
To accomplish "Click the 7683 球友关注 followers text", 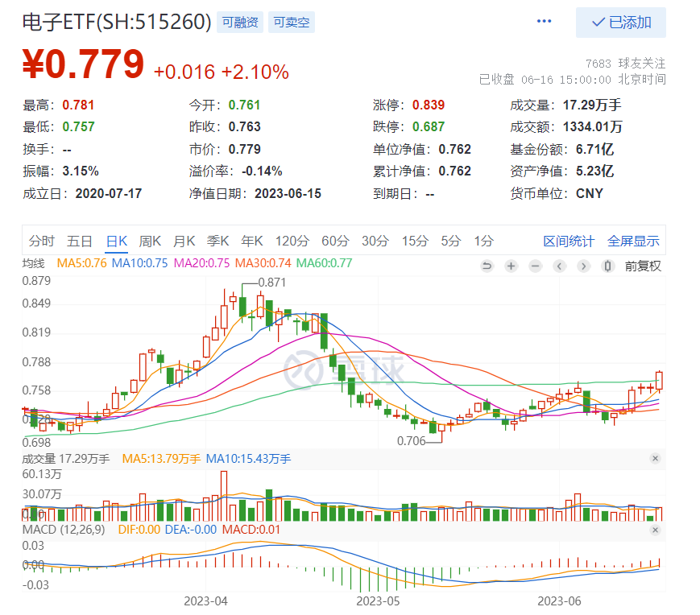I will pyautogui.click(x=625, y=64).
